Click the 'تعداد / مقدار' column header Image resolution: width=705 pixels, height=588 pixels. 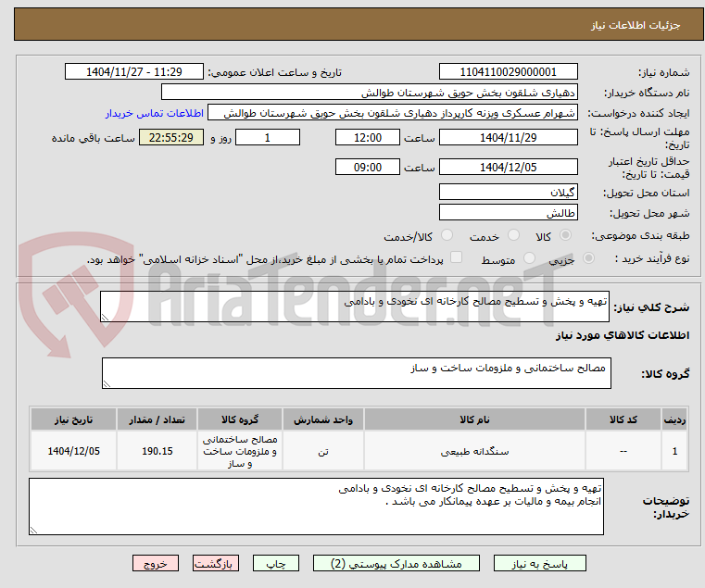[157, 419]
